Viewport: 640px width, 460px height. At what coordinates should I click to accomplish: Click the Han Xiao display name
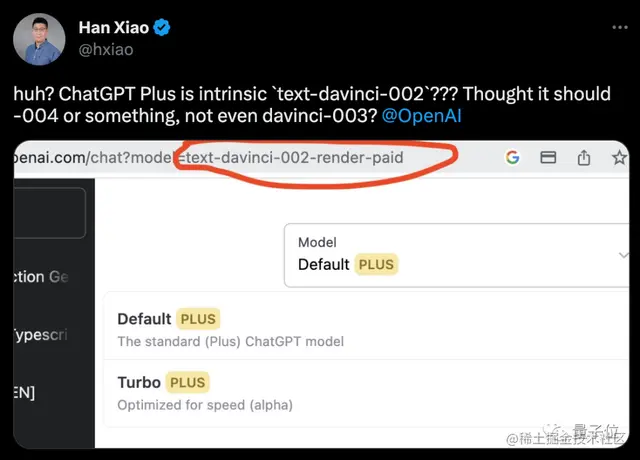pyautogui.click(x=113, y=28)
